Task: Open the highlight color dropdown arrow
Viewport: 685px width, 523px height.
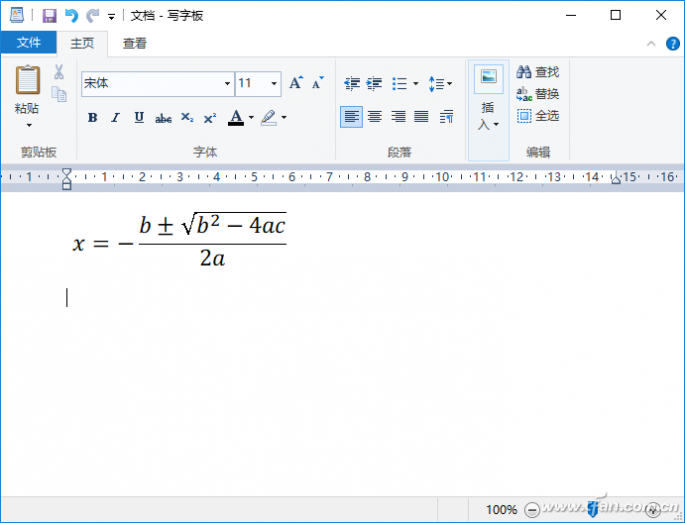Action: (x=284, y=117)
